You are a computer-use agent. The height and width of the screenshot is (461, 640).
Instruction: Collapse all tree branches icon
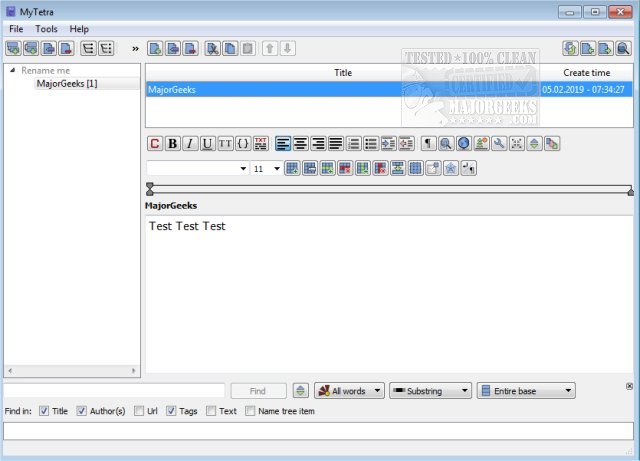[x=106, y=49]
